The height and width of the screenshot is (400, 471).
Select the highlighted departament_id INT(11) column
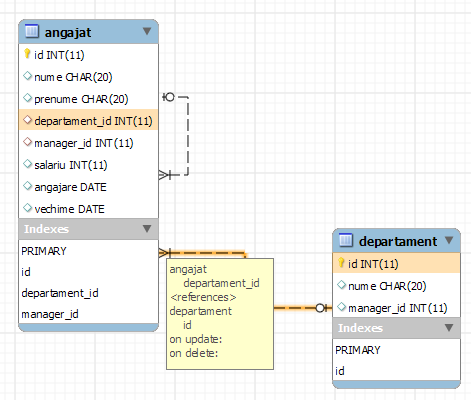click(88, 120)
